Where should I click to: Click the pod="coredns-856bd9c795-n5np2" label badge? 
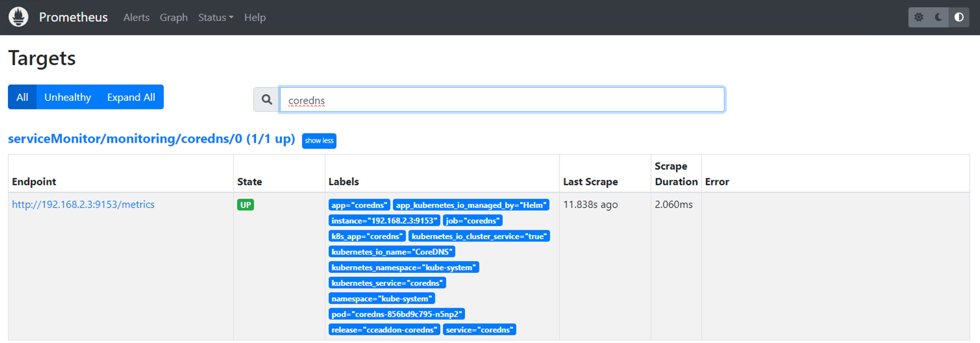(x=396, y=314)
